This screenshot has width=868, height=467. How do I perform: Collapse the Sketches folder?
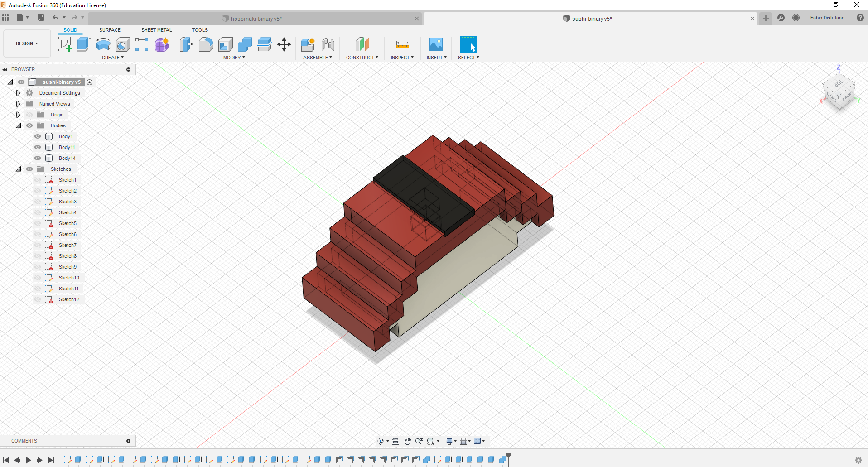18,169
